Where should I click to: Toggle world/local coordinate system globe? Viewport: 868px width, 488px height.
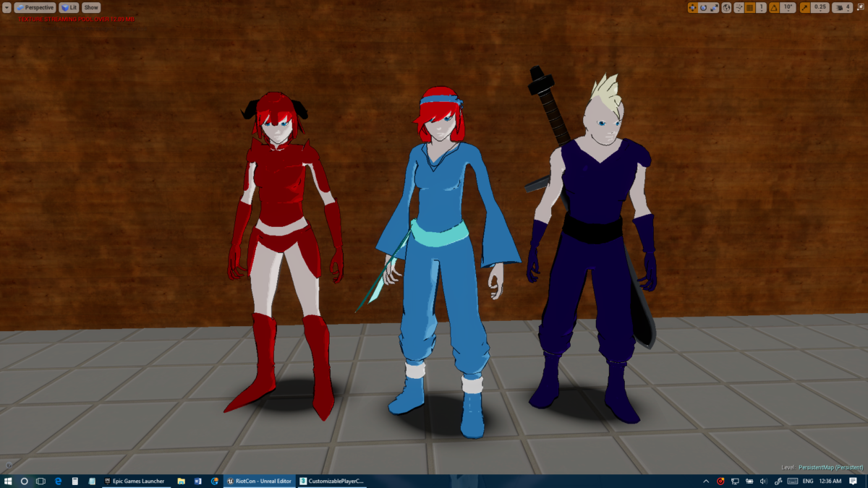point(726,7)
